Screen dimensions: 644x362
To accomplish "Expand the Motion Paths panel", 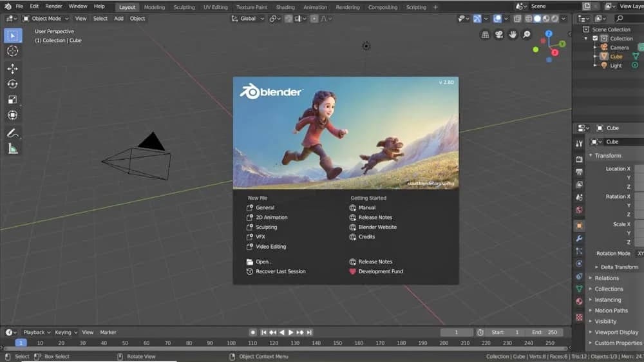I will (611, 310).
